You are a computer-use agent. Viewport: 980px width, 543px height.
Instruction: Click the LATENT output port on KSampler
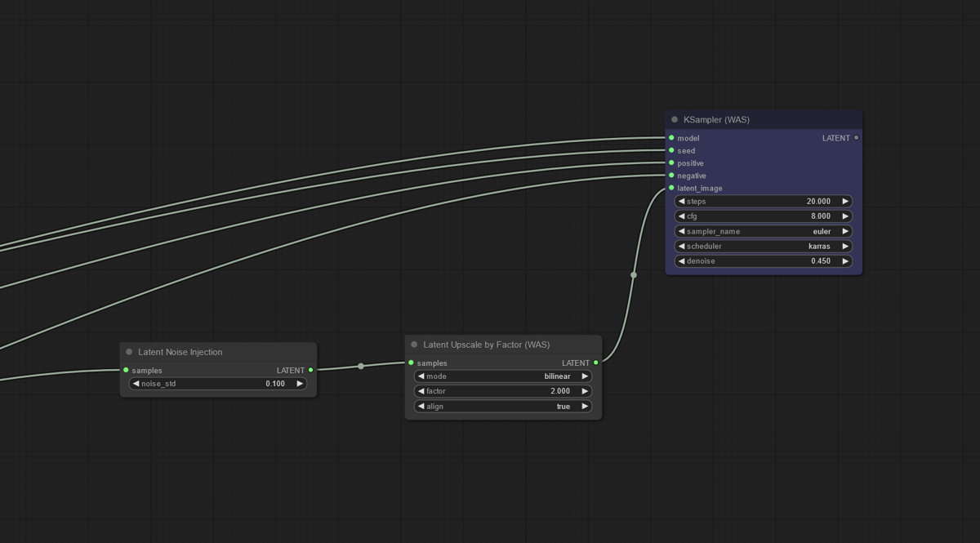point(856,138)
